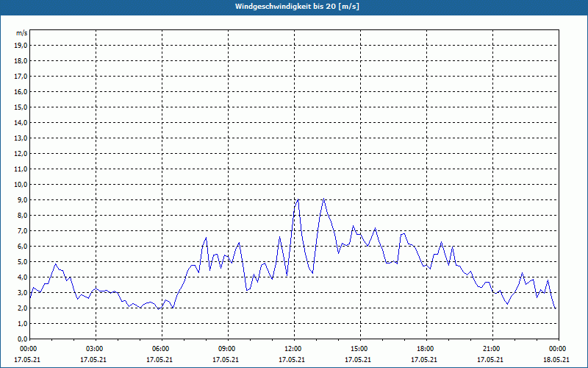
Task: Pick the "17.05.21" date beneath "03:00"
Action: point(93,359)
